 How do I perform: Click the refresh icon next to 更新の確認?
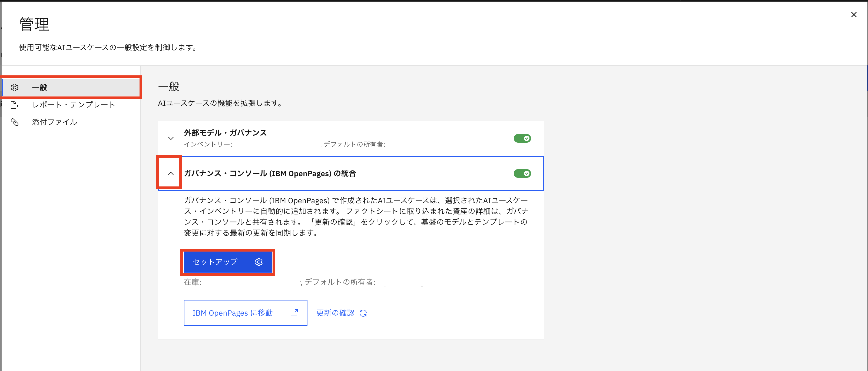coord(363,313)
